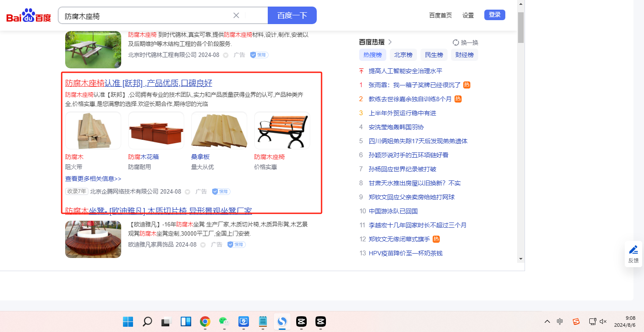
Task: Switch to the 热搜榜 tab
Action: point(373,55)
